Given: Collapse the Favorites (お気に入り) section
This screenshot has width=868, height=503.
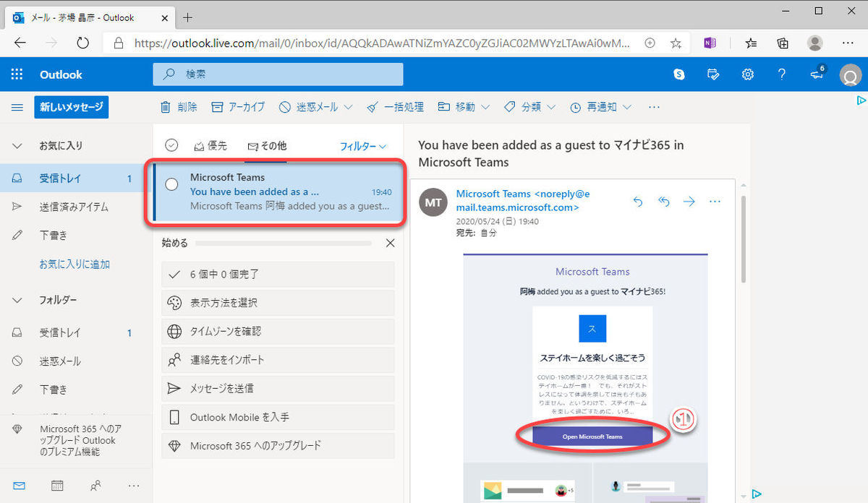Looking at the screenshot, I should [17, 145].
